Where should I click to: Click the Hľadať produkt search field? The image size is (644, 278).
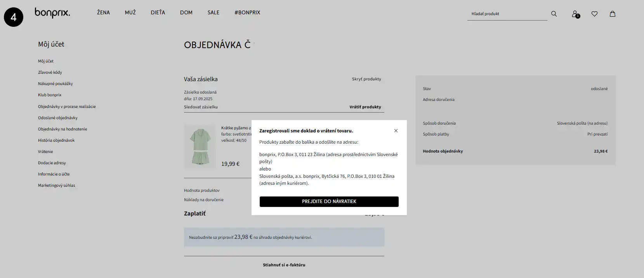(x=507, y=14)
